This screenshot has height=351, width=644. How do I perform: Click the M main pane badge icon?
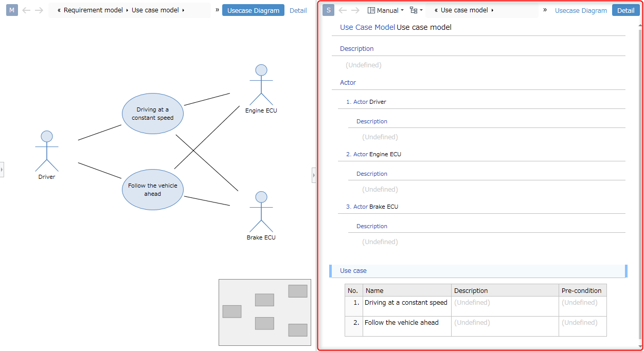[x=12, y=10]
